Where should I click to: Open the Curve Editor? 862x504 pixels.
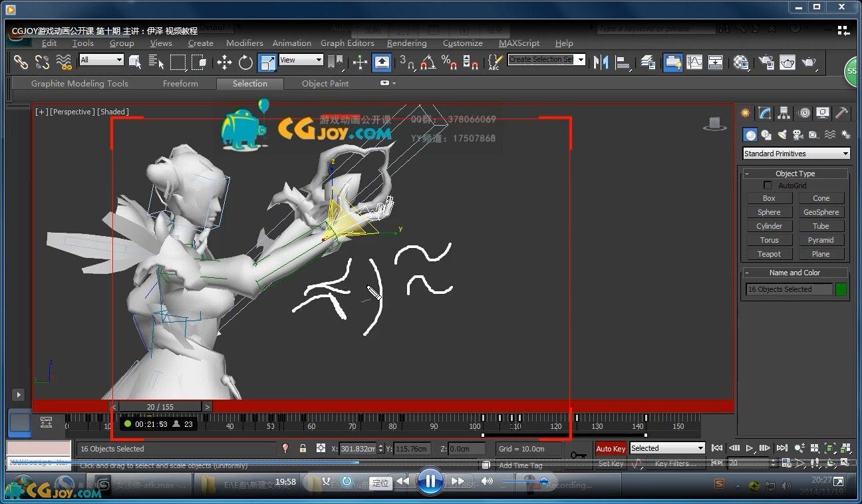[x=694, y=62]
